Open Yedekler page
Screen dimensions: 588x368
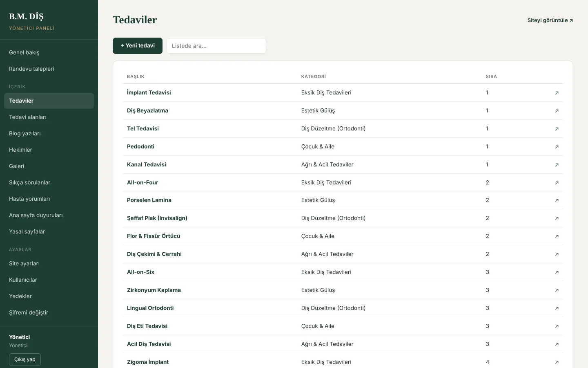point(49,296)
